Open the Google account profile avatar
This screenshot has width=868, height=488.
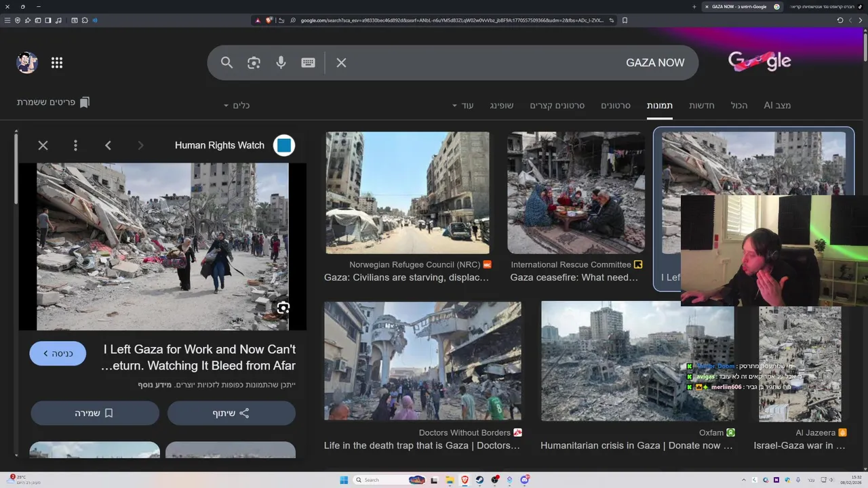27,62
